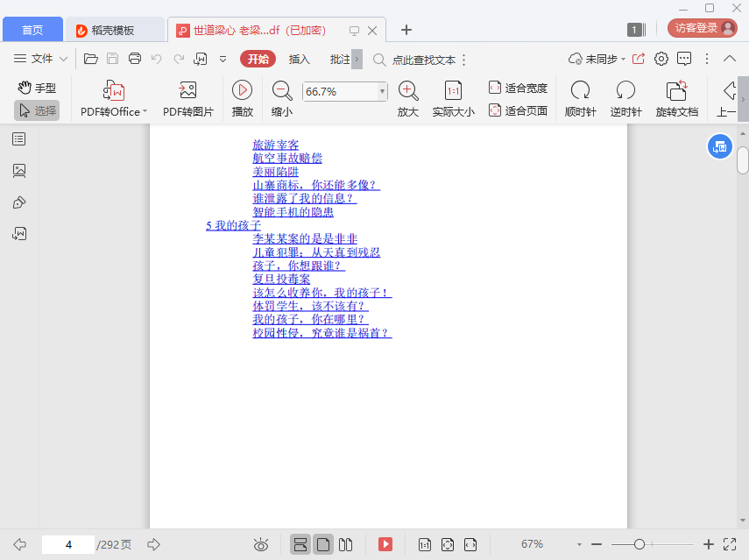749x560 pixels.
Task: Switch to the 插入 ribbon tab
Action: click(x=300, y=59)
